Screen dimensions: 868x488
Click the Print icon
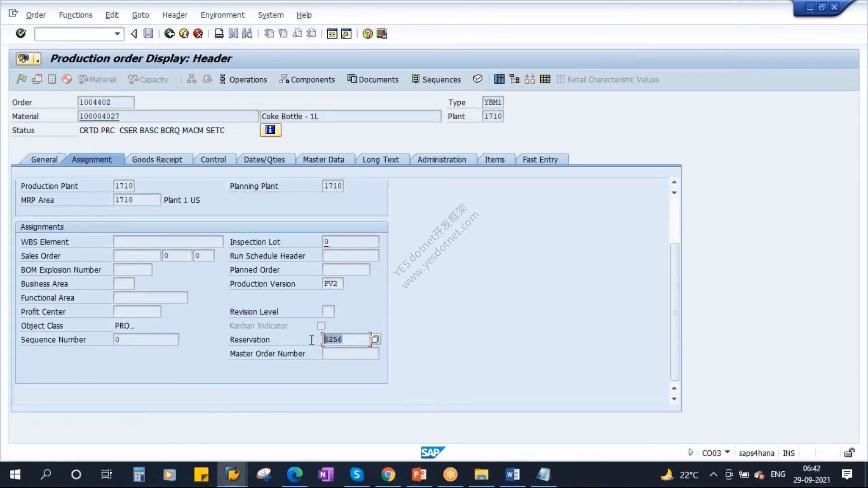pos(219,33)
